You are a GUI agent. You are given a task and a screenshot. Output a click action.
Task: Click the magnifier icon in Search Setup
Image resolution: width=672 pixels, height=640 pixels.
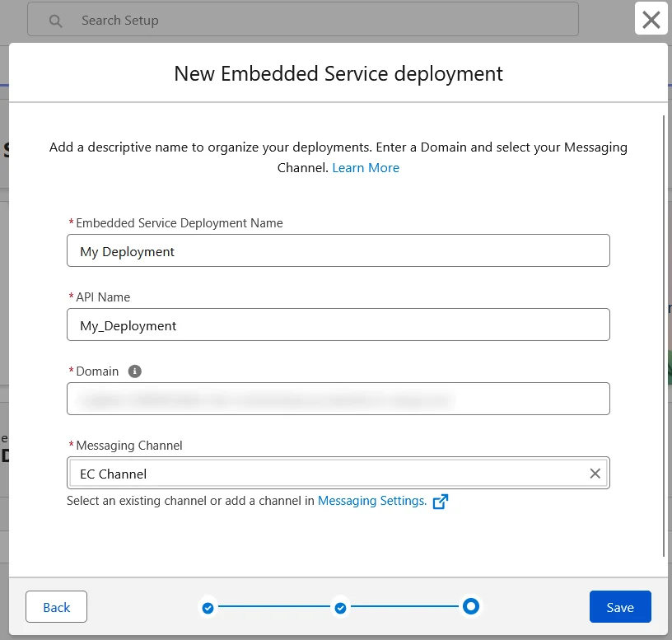tap(56, 21)
